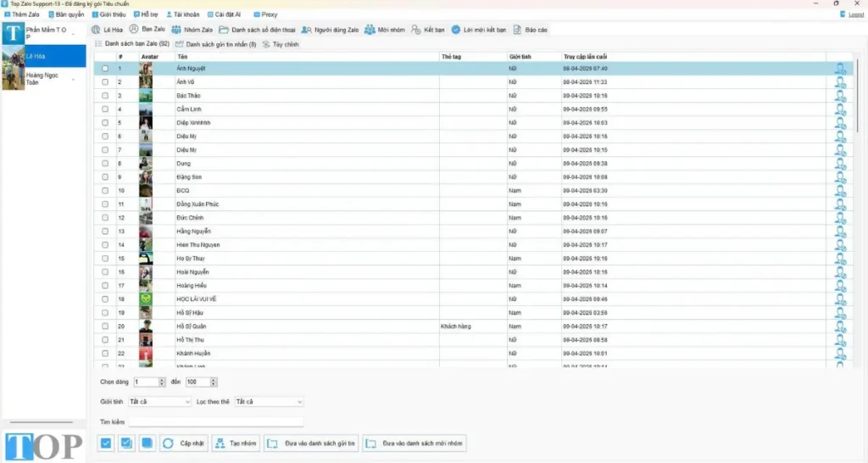Image resolution: width=868 pixels, height=463 pixels.
Task: Open the Thêm Zalo menu
Action: coord(22,14)
